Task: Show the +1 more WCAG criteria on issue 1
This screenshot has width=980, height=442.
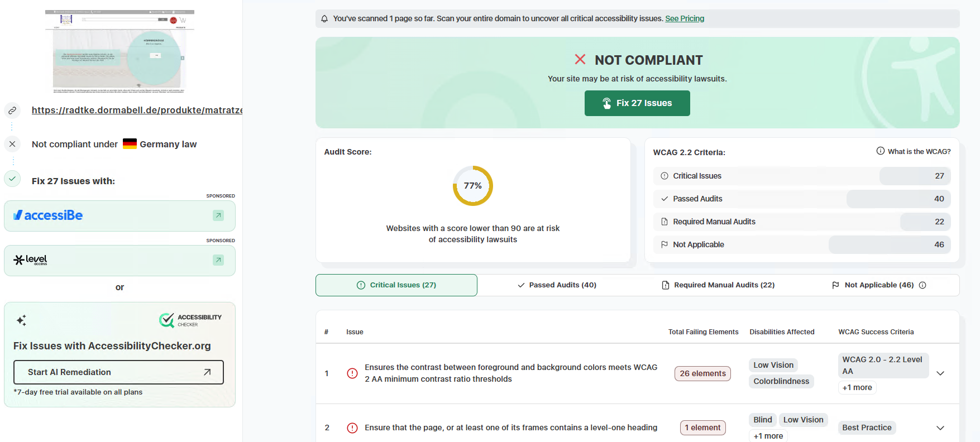Action: [x=857, y=387]
